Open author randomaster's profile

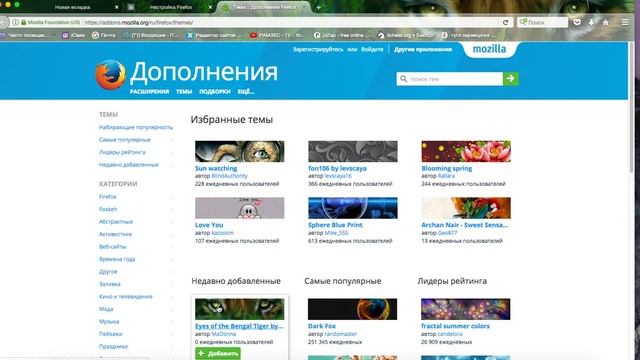coord(340,334)
